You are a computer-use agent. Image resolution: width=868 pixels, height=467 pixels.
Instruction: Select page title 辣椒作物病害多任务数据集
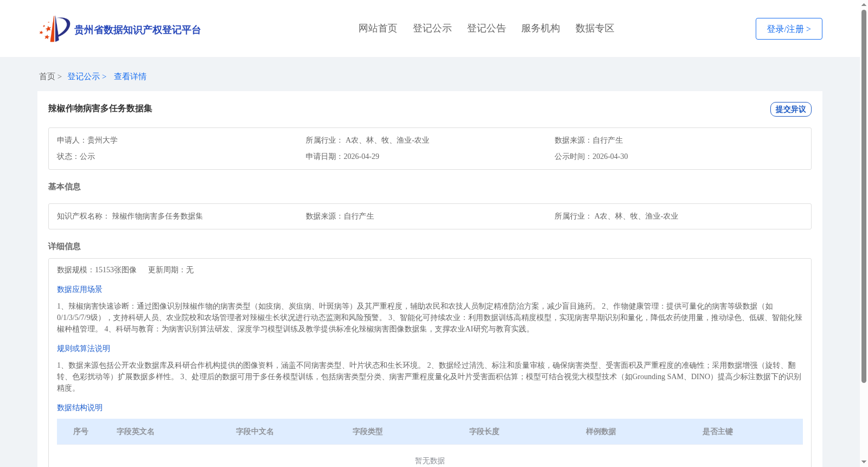[x=100, y=108]
